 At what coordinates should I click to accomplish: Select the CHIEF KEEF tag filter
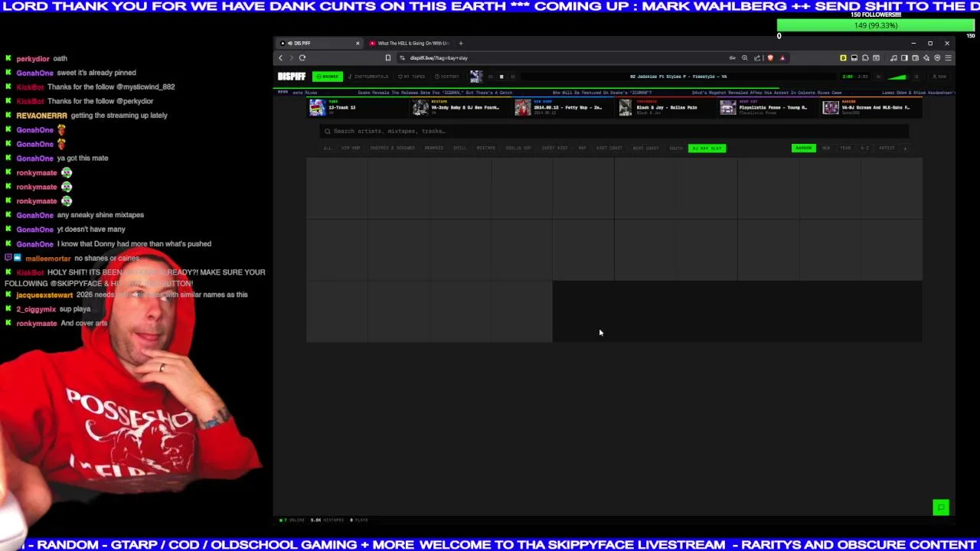pos(555,148)
